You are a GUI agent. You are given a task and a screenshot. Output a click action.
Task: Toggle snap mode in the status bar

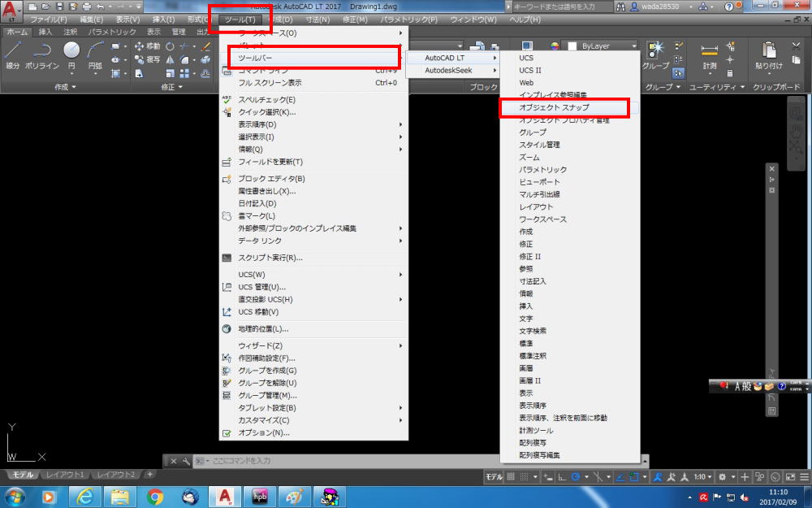point(524,477)
